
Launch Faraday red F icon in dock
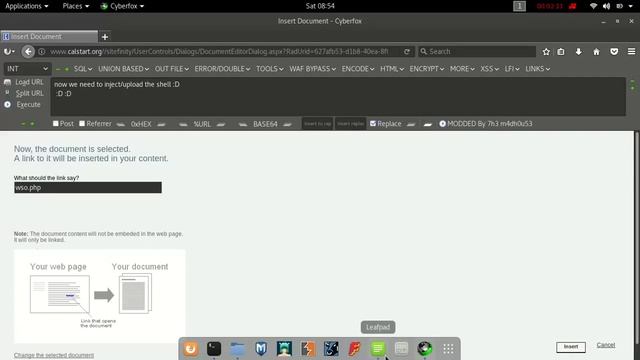point(354,349)
